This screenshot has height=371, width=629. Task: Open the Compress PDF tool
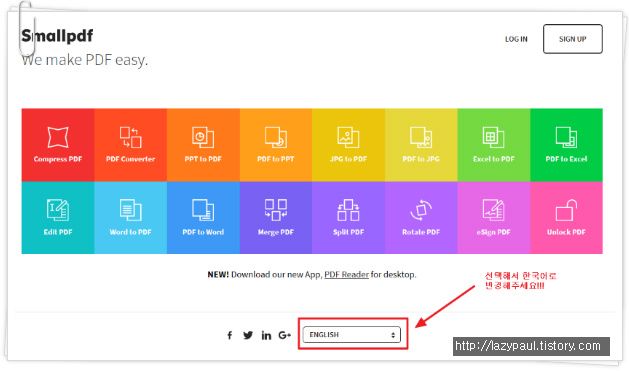pos(58,145)
